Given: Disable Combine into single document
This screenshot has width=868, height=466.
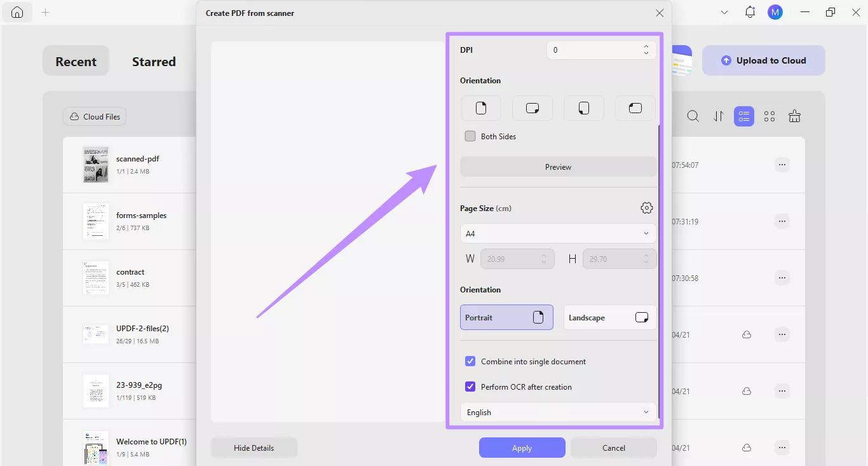Looking at the screenshot, I should click(x=470, y=361).
